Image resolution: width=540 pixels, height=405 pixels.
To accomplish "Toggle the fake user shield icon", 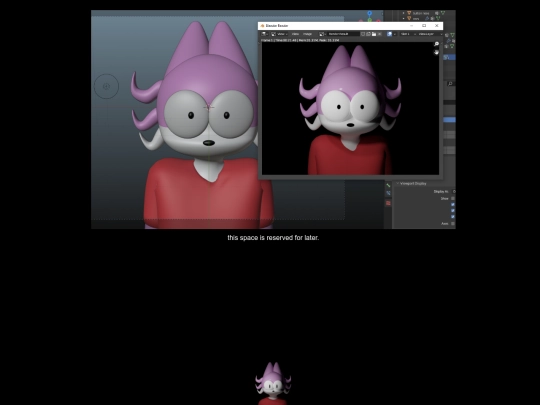I will [x=363, y=34].
